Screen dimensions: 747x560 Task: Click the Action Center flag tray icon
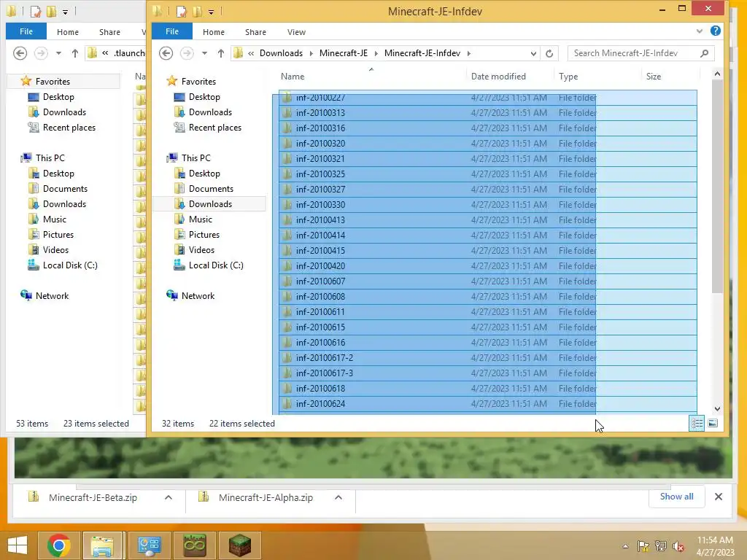[643, 546]
